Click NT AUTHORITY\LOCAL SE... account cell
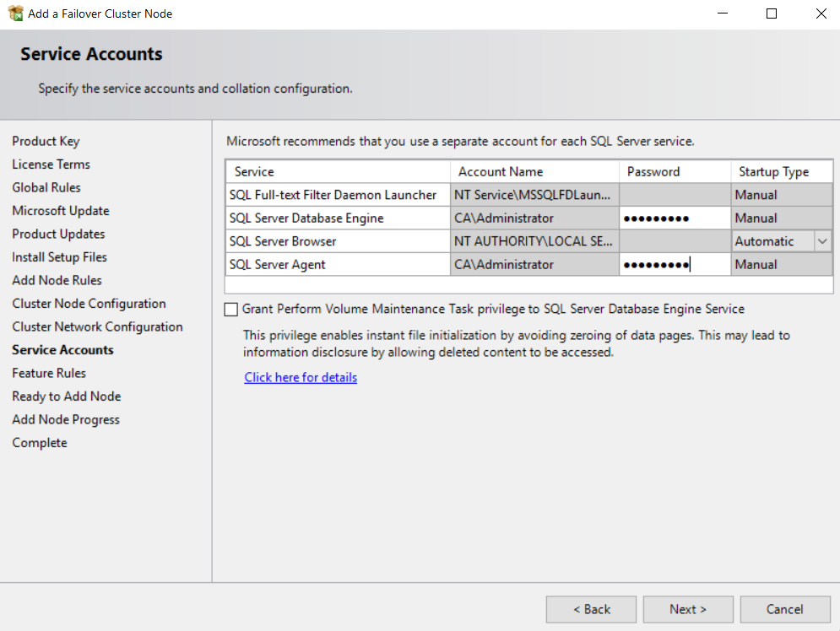 pos(534,241)
